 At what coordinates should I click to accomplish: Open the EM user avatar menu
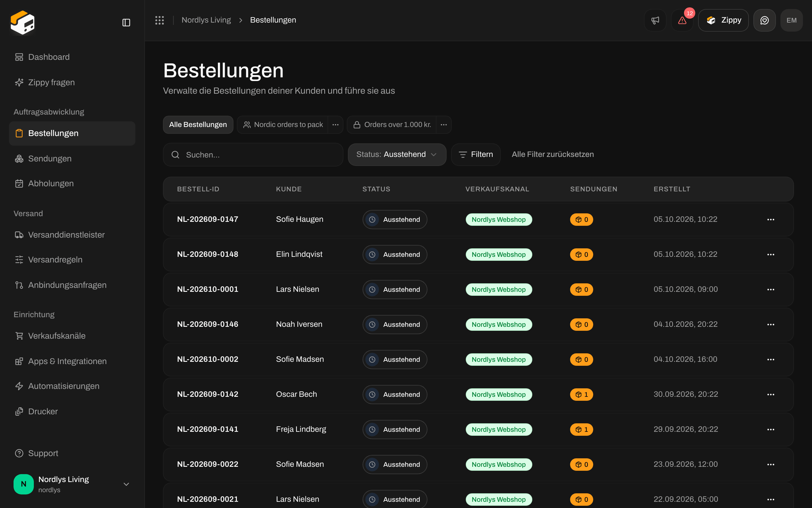pyautogui.click(x=791, y=20)
